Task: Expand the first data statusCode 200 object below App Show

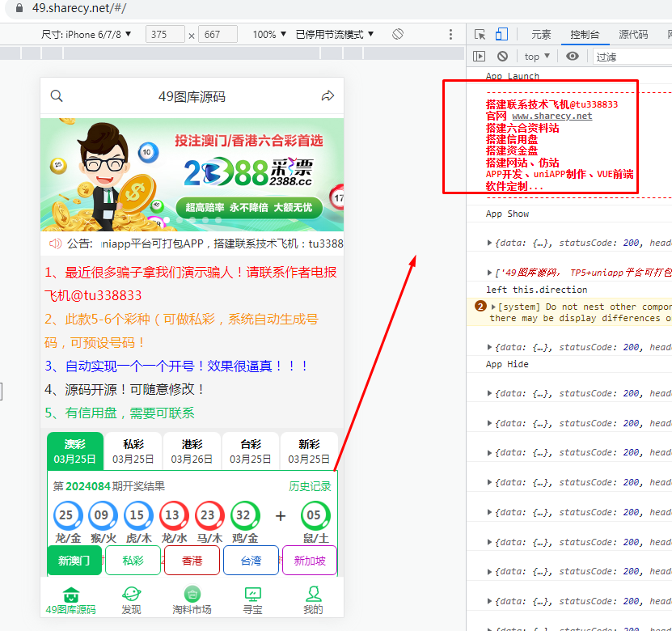Action: click(x=489, y=243)
